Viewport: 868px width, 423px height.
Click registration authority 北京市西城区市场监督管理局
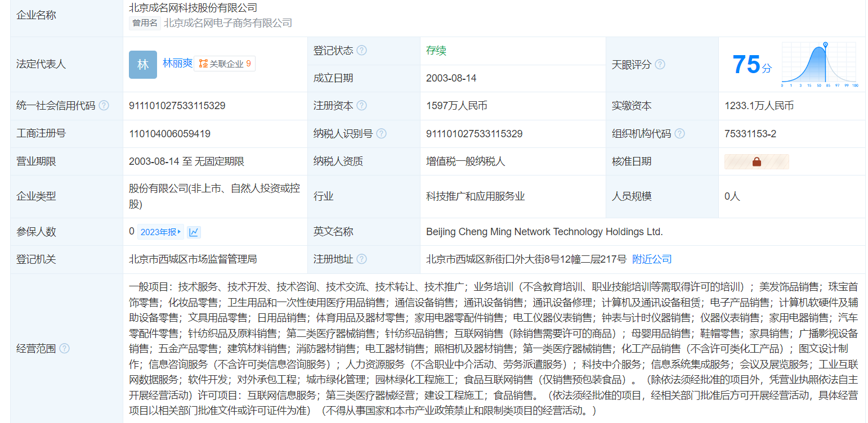(193, 259)
